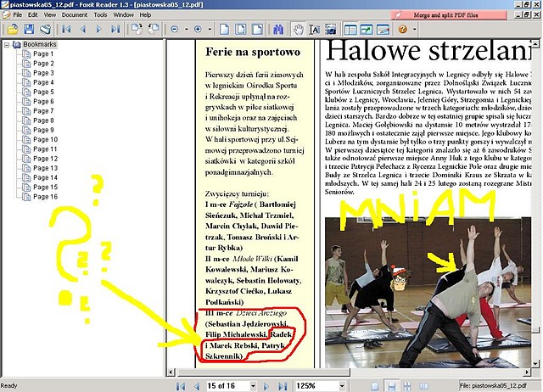The image size is (543, 392).
Task: Open the Help menu
Action: click(x=145, y=15)
